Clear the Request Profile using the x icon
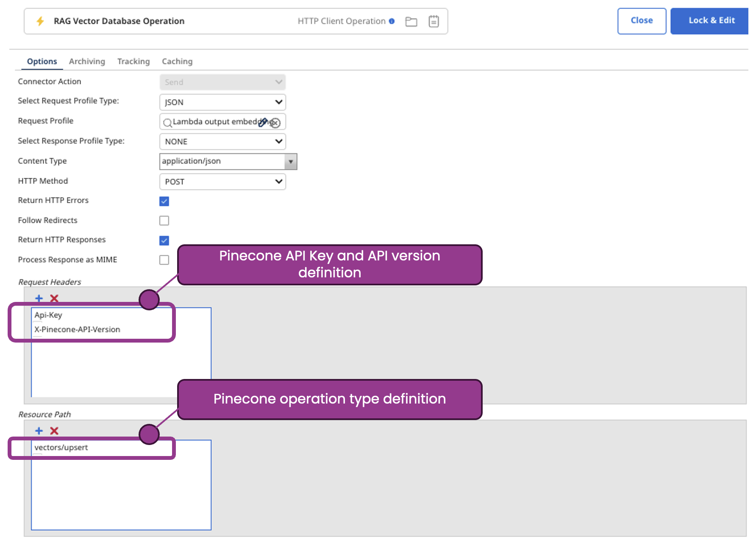756x542 pixels. [x=276, y=123]
